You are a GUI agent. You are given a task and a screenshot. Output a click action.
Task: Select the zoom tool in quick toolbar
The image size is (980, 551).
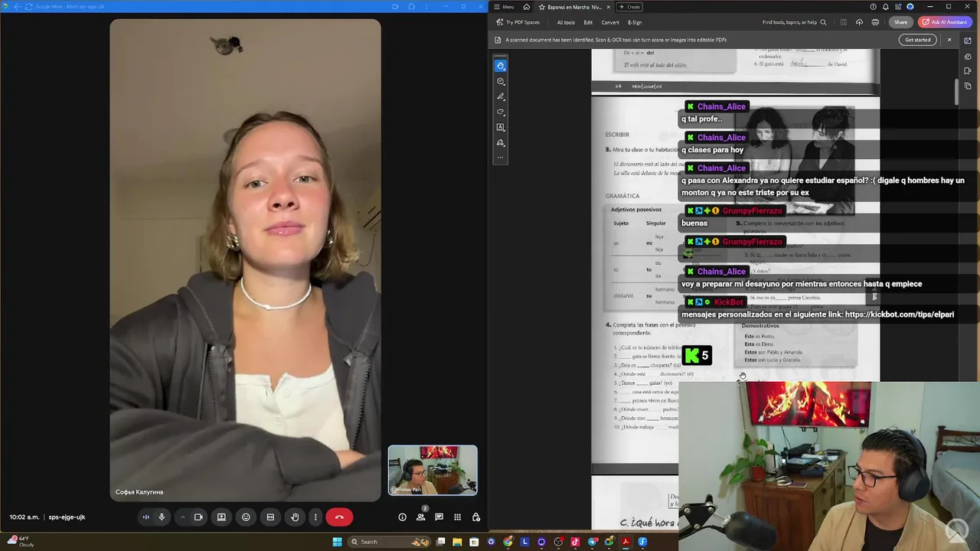click(501, 81)
